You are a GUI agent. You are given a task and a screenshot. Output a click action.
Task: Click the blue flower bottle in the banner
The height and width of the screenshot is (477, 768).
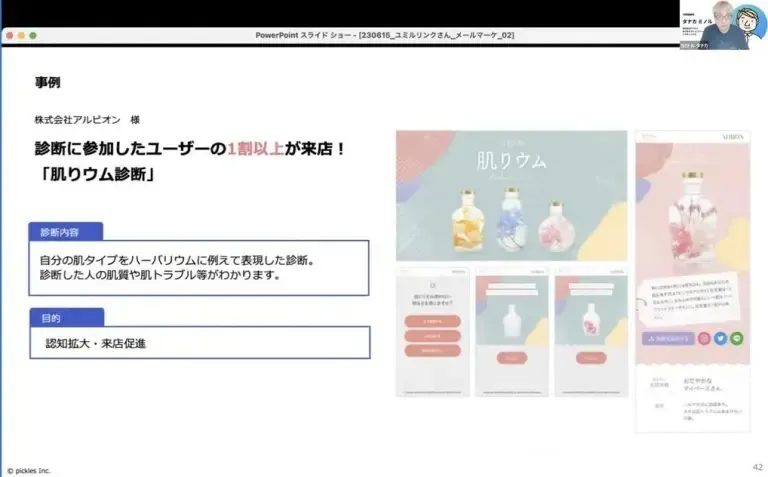pos(511,219)
